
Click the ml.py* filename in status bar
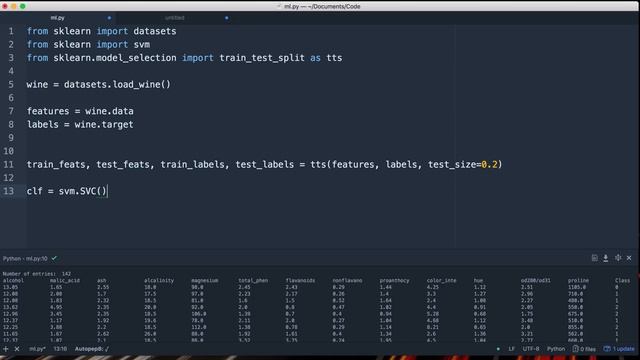37,349
